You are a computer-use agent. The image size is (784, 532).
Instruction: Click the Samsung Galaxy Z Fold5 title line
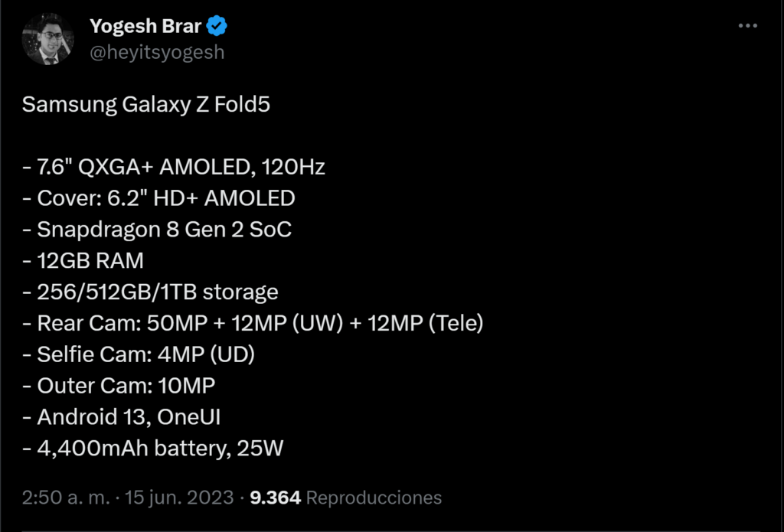tap(145, 105)
